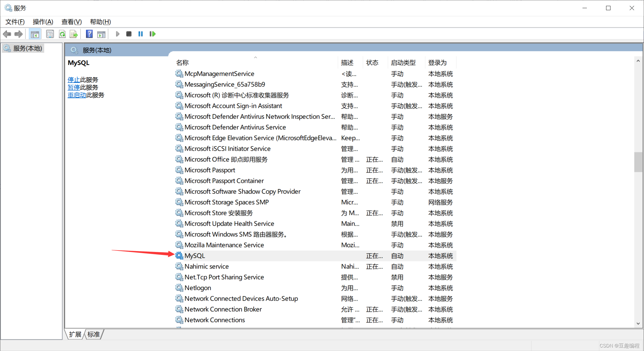This screenshot has height=351, width=644.
Task: Open the 查看(V) menu
Action: click(x=71, y=22)
